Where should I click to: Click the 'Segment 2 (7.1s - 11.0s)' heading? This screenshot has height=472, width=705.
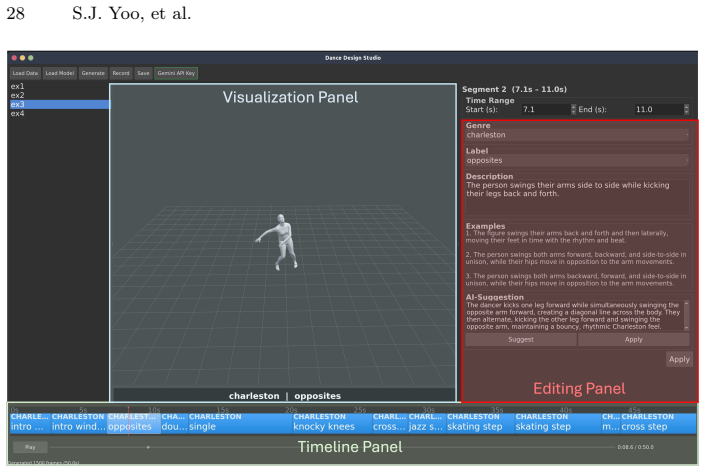[x=514, y=89]
